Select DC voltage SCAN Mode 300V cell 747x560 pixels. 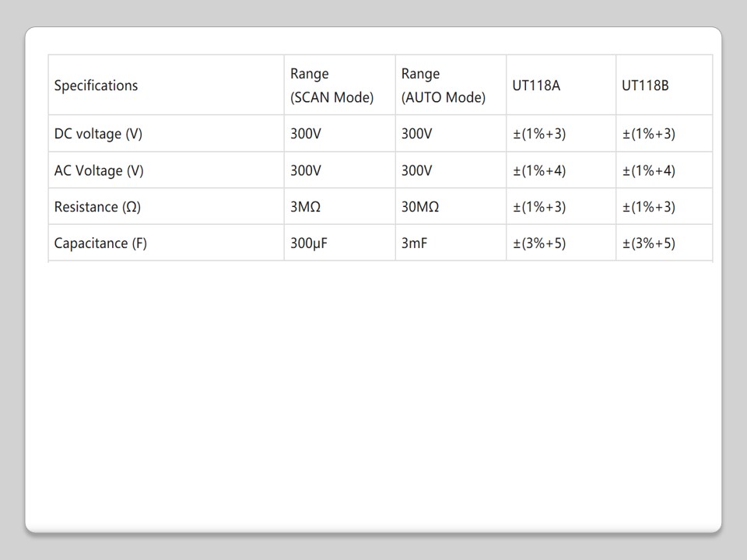(x=306, y=134)
